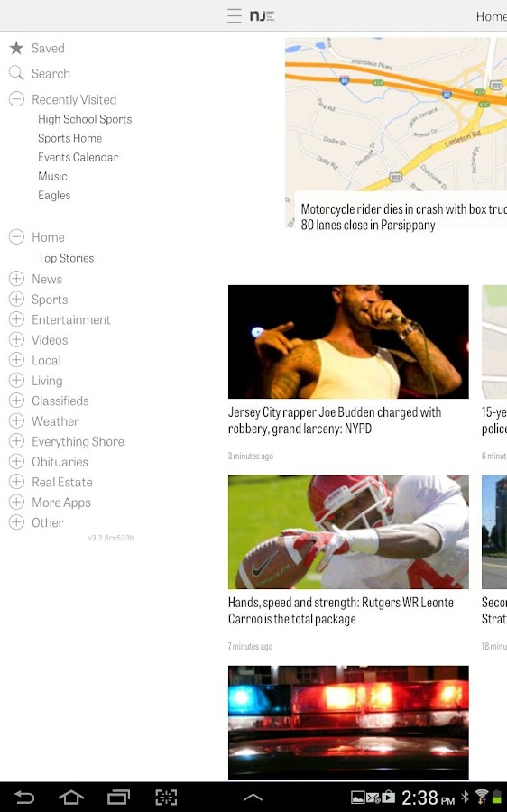507x812 pixels.
Task: Tap the NJ.com logo
Action: point(262,15)
